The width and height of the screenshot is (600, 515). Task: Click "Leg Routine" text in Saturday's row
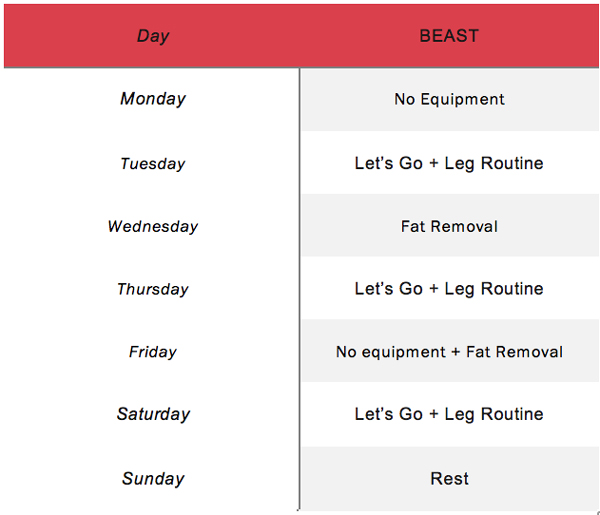(x=494, y=414)
